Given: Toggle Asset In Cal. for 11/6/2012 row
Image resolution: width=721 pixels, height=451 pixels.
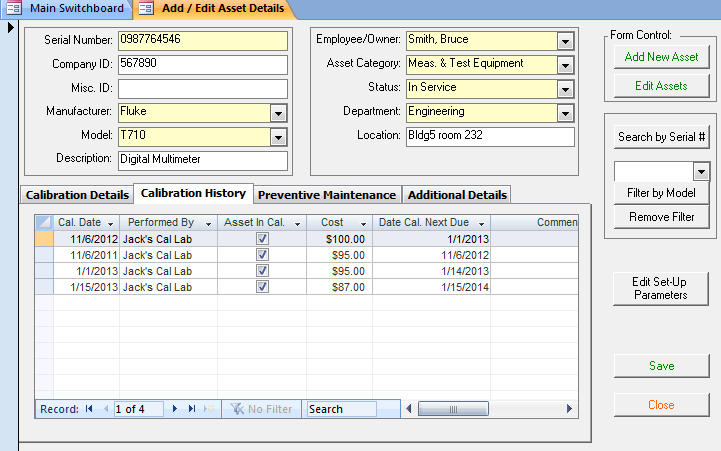Looking at the screenshot, I should [x=263, y=239].
